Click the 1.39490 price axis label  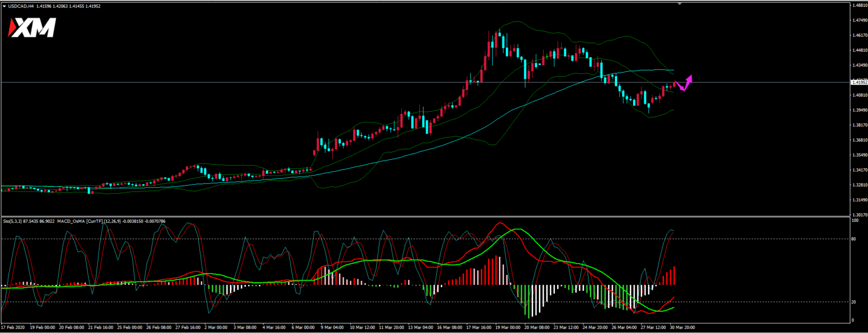(859, 110)
